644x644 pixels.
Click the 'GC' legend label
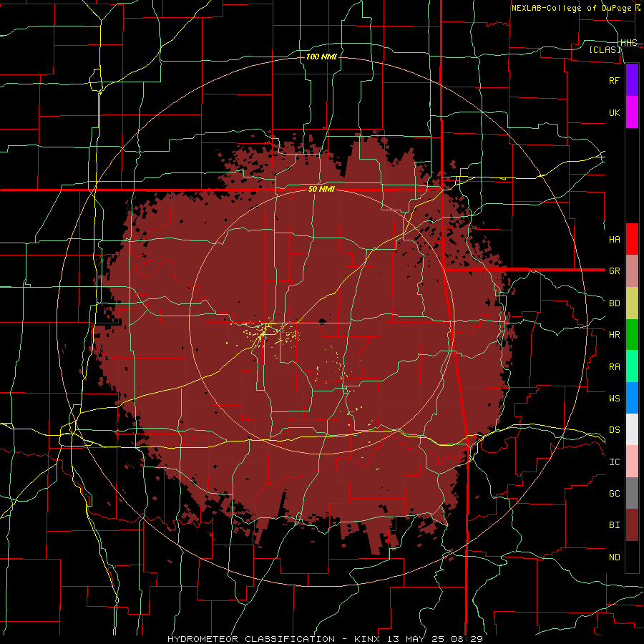click(614, 493)
